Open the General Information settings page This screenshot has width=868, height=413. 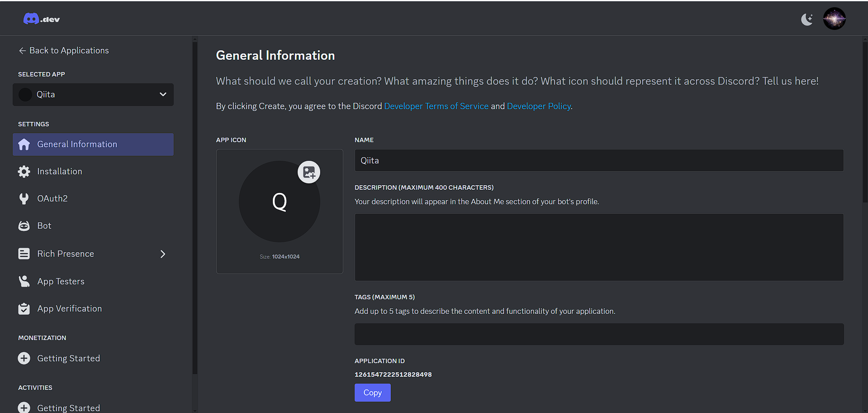tap(93, 144)
